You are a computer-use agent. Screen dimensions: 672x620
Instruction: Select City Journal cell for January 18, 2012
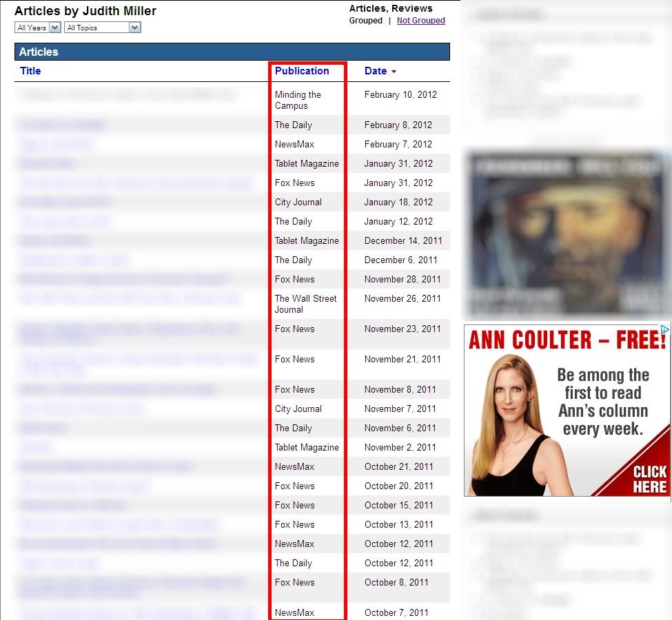pos(298,203)
